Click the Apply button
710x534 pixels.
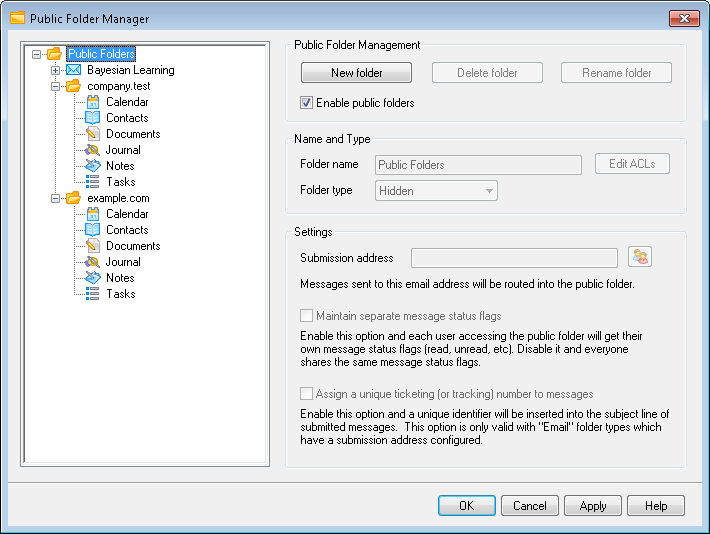[593, 506]
